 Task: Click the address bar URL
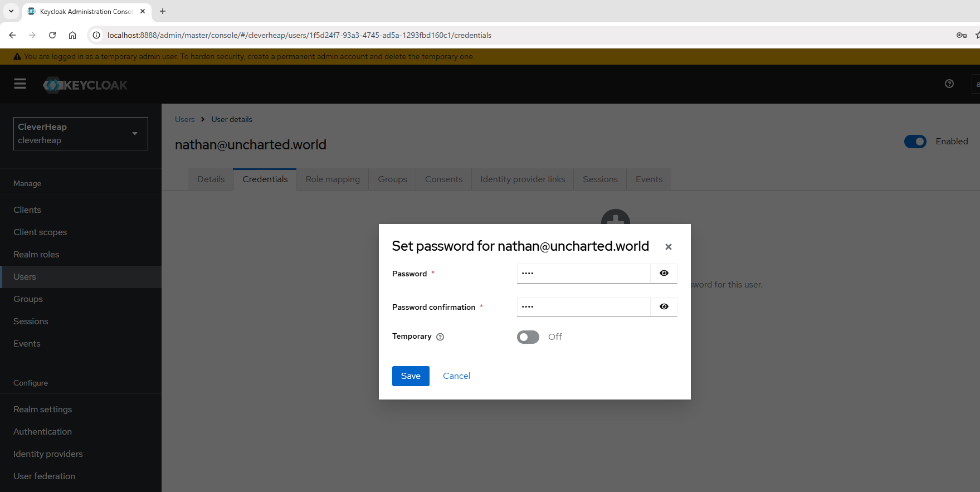click(x=299, y=35)
